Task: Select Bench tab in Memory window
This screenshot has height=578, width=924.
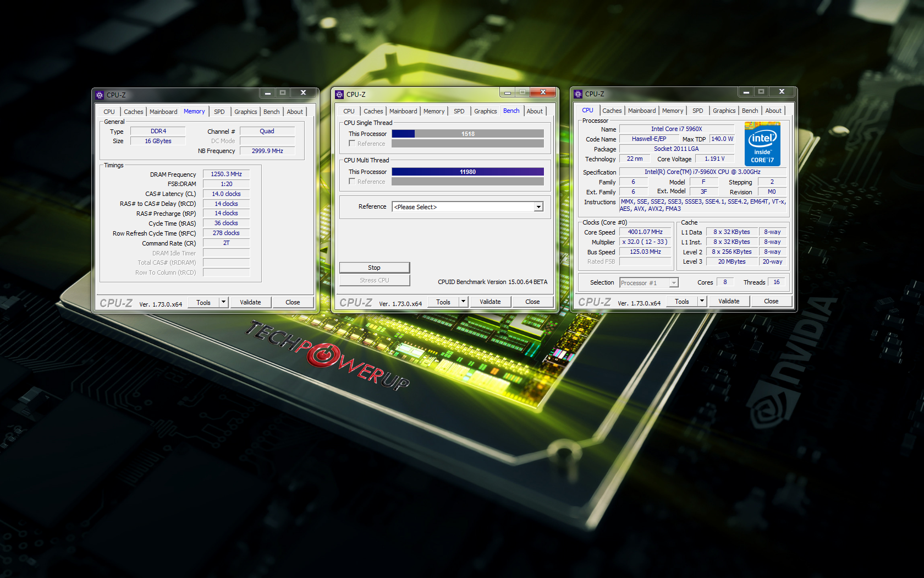Action: (272, 112)
